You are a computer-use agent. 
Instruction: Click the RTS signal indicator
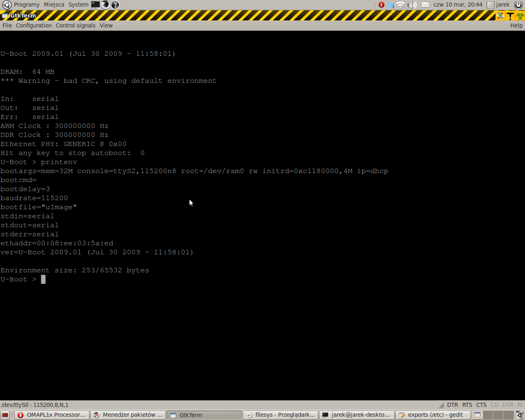467,405
